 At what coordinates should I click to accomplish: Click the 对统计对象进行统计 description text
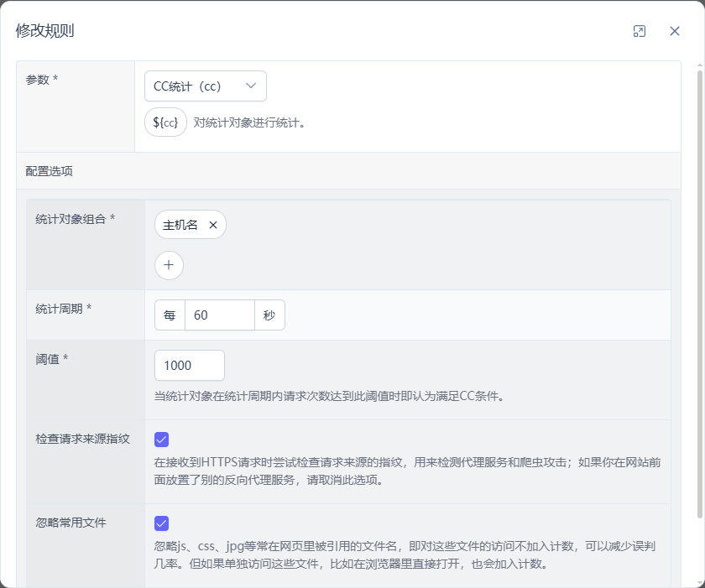click(249, 122)
